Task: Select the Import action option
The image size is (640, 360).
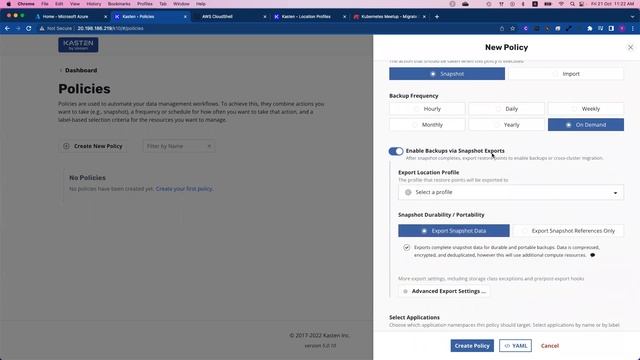Action: 566,74
